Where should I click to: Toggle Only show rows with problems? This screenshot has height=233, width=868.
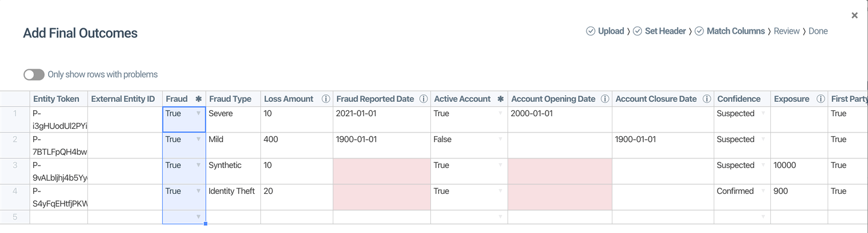click(x=34, y=75)
